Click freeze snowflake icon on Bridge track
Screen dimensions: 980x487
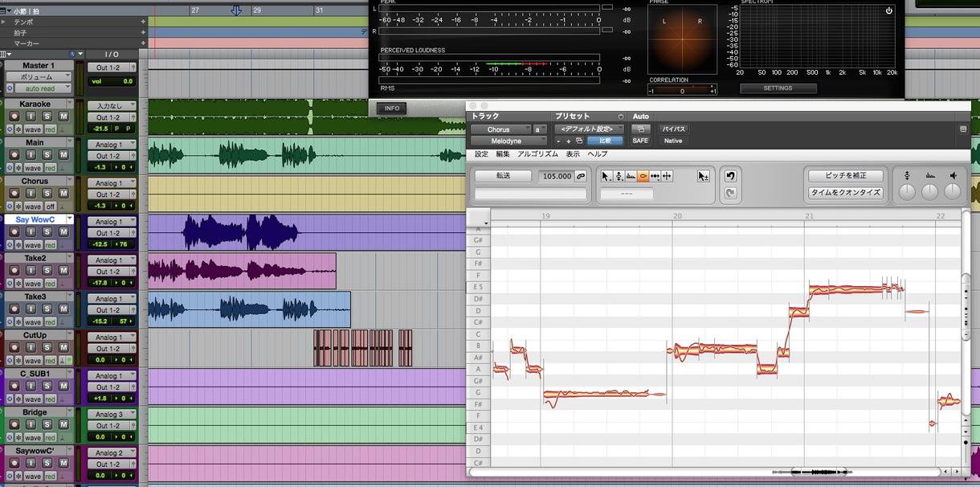18,438
